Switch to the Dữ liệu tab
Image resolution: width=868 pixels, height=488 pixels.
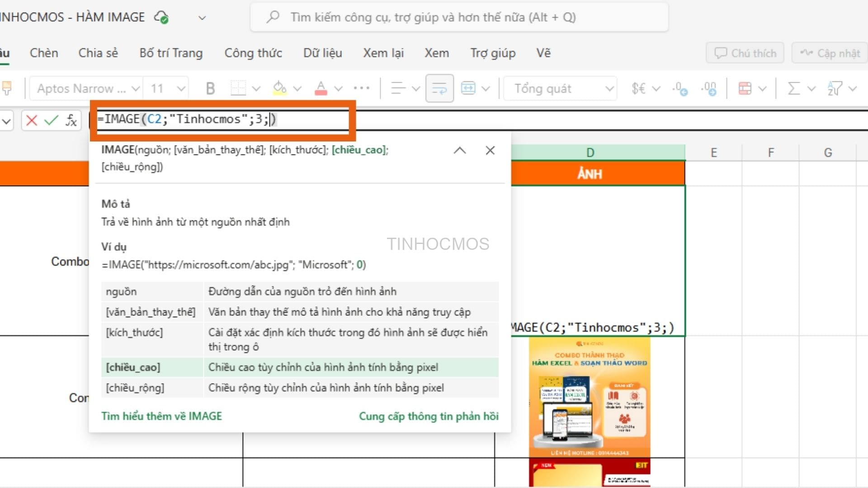pyautogui.click(x=323, y=53)
